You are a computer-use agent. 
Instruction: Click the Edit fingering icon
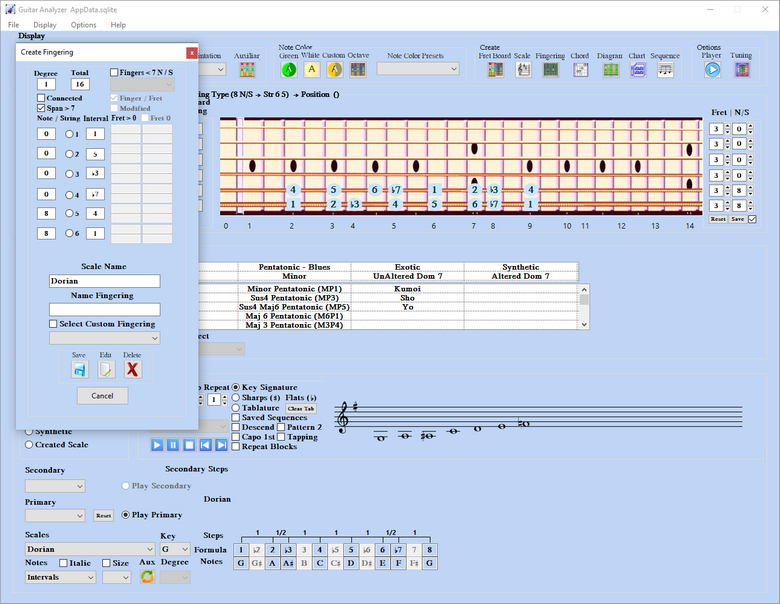coord(106,369)
